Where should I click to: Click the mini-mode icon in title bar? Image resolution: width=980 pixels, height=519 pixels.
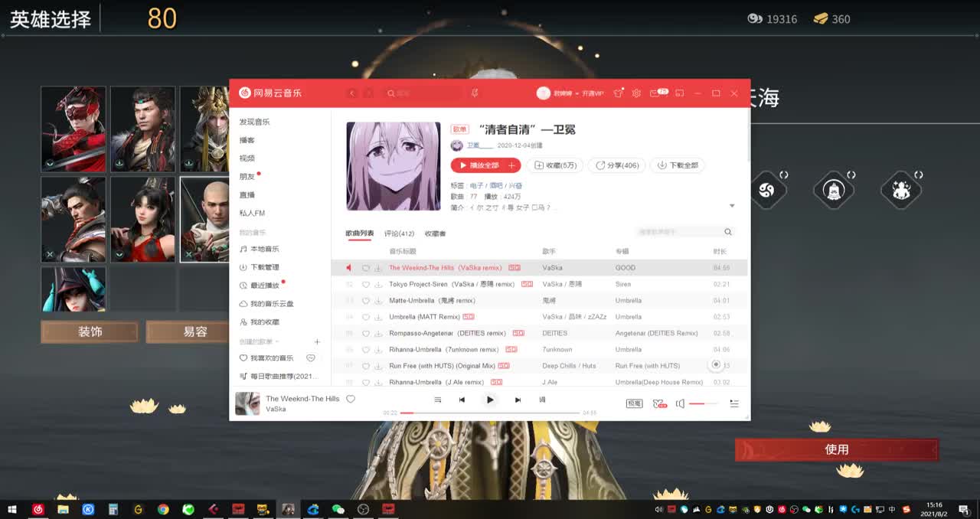[681, 93]
